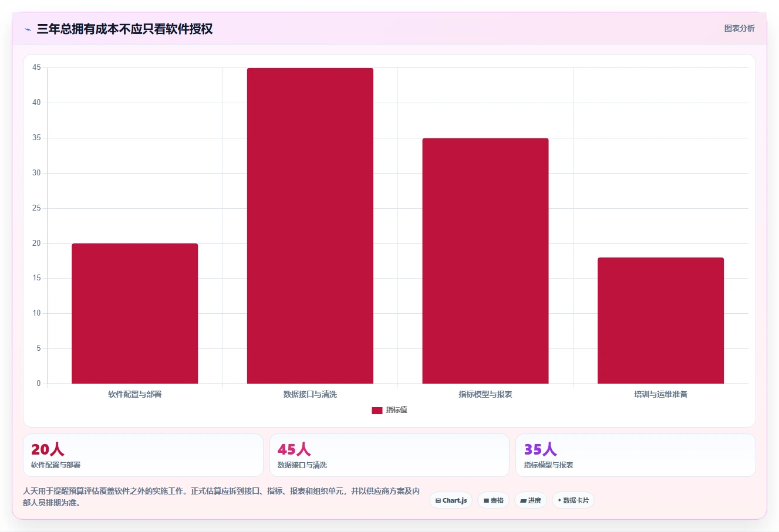The height and width of the screenshot is (532, 779).
Task: Click the Chart.js tag chip
Action: coord(451,500)
